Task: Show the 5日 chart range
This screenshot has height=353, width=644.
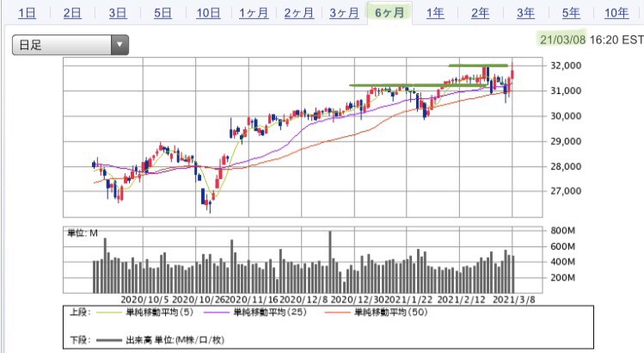Action: [163, 13]
